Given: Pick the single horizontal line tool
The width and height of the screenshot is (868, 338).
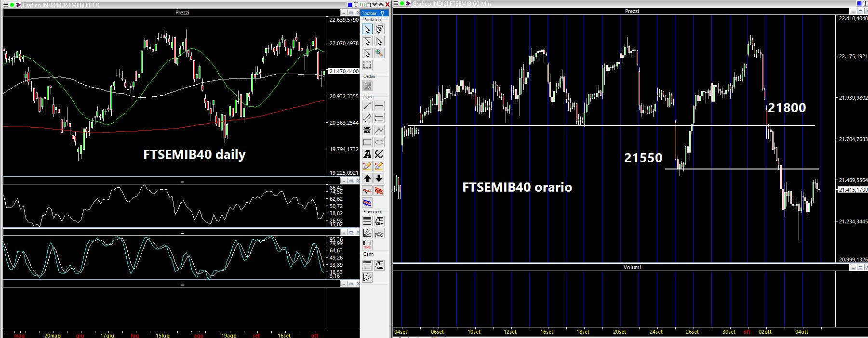Looking at the screenshot, I should (x=379, y=106).
